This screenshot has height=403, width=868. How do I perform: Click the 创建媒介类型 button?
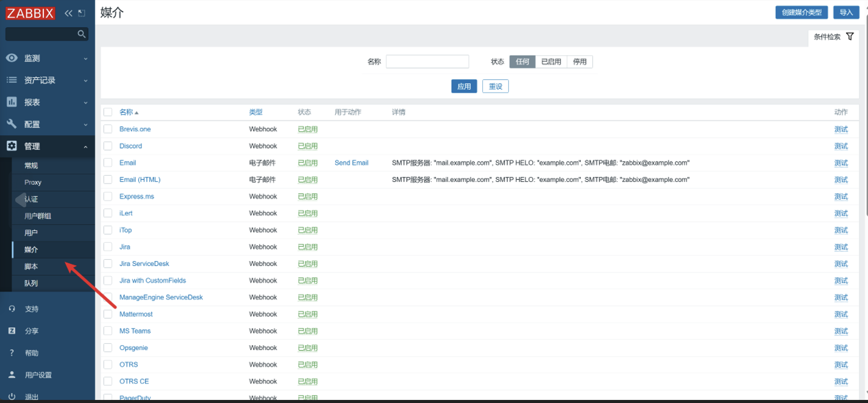[802, 12]
